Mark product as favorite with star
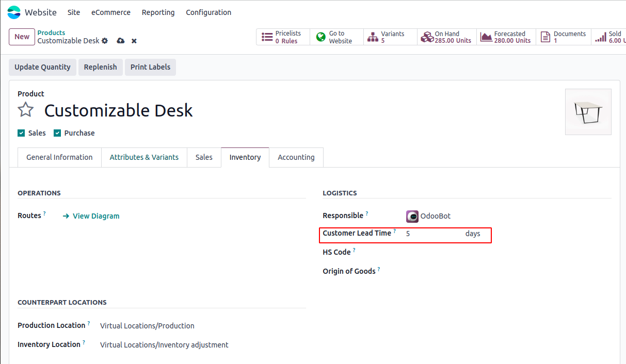Screen dimensions: 626x364 pos(26,110)
